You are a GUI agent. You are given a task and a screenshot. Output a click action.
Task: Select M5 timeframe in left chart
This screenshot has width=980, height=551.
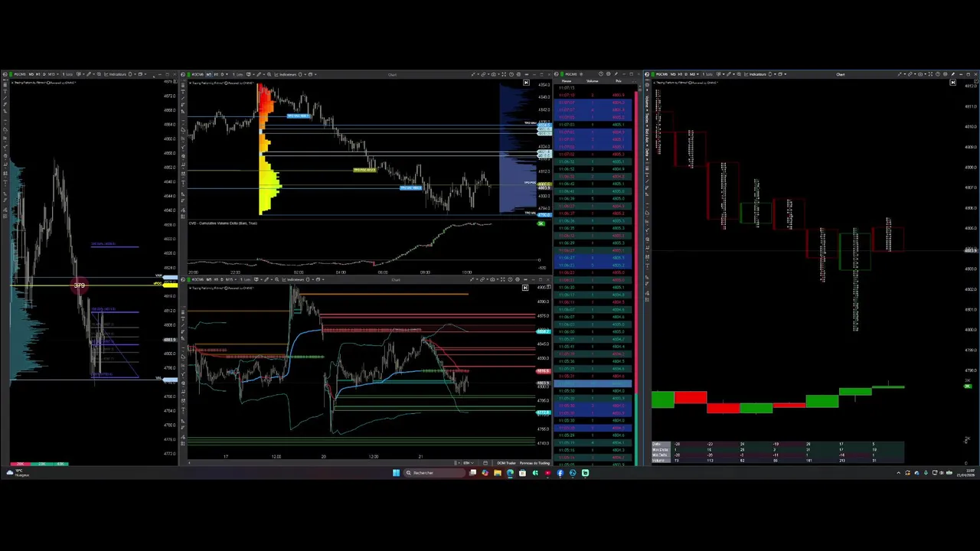(x=31, y=74)
